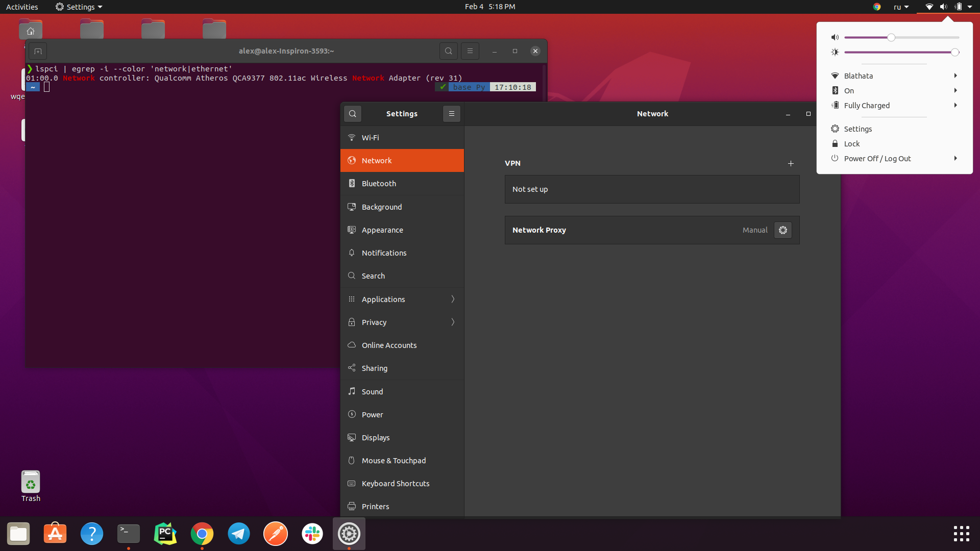
Task: Open the ru keyboard layout dropdown
Action: tap(901, 7)
